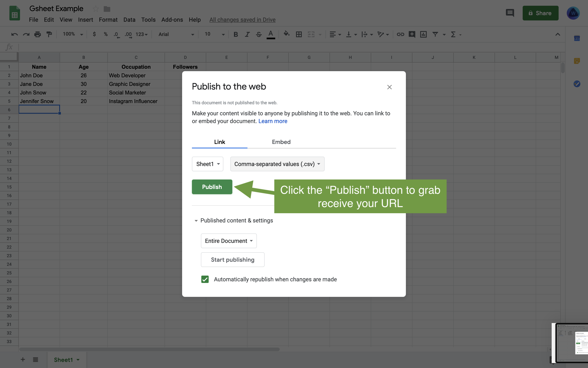Open the text color picker
This screenshot has width=588, height=368.
(x=271, y=34)
